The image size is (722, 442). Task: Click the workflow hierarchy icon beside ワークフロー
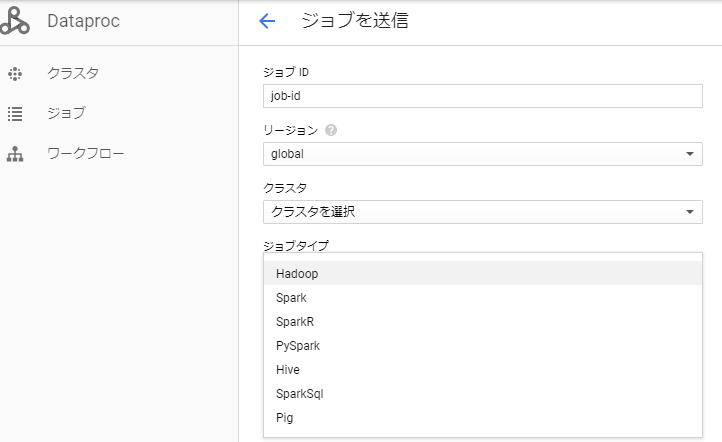[15, 154]
